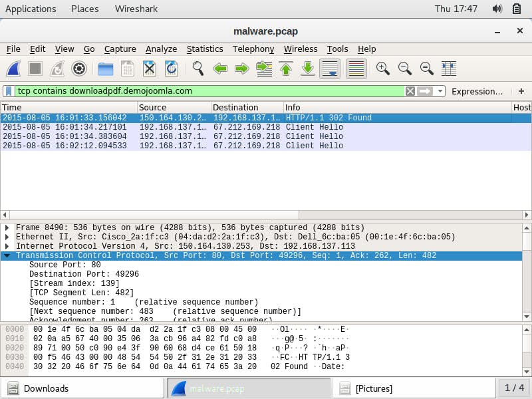Stop the capture with the square icon
Image resolution: width=532 pixels, height=399 pixels.
pos(35,69)
